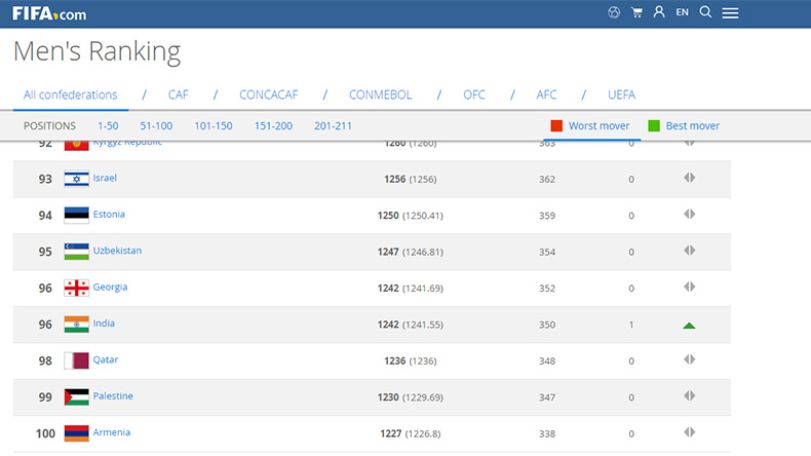The image size is (811, 456).
Task: Click Estonia's points value 1250
Action: pos(388,216)
